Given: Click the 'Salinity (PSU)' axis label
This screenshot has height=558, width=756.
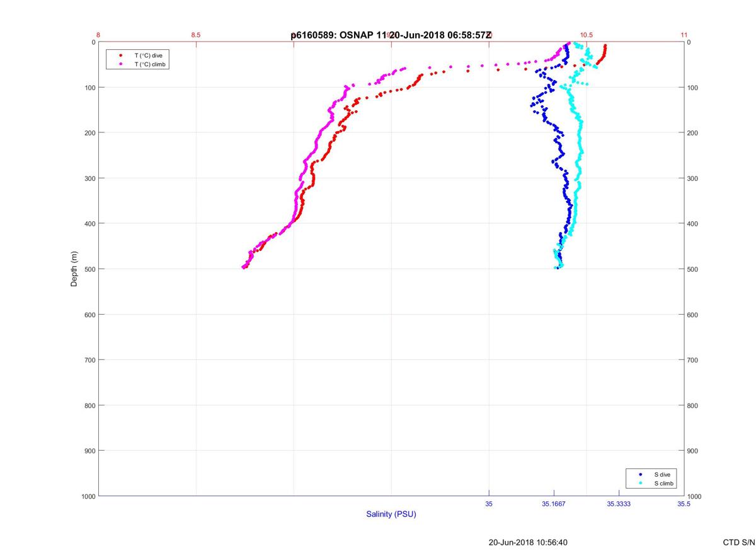Looking at the screenshot, I should click(x=391, y=514).
